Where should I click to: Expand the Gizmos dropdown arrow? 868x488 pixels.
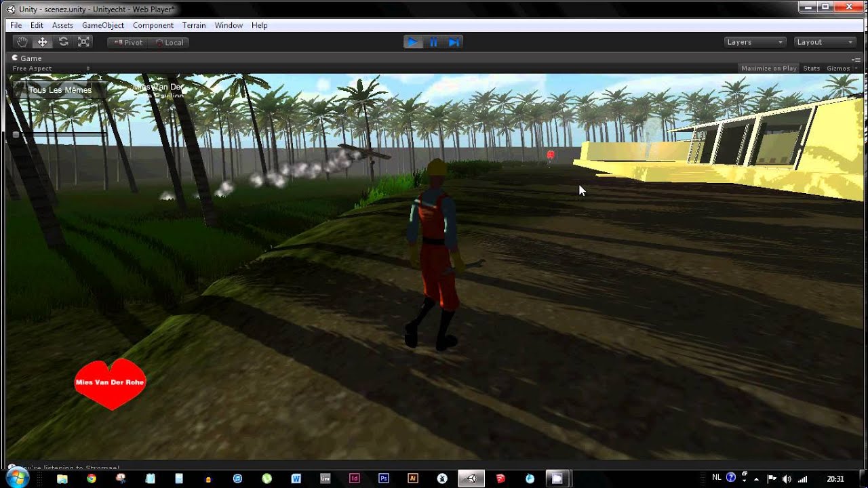[x=855, y=68]
